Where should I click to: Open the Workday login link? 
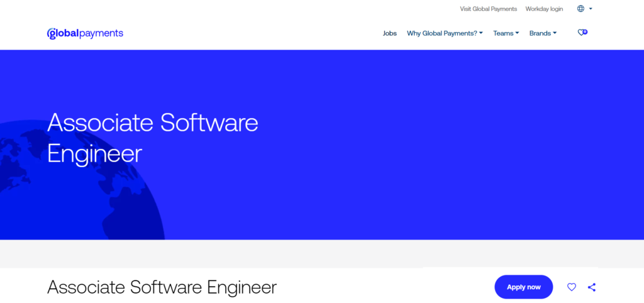pos(544,9)
